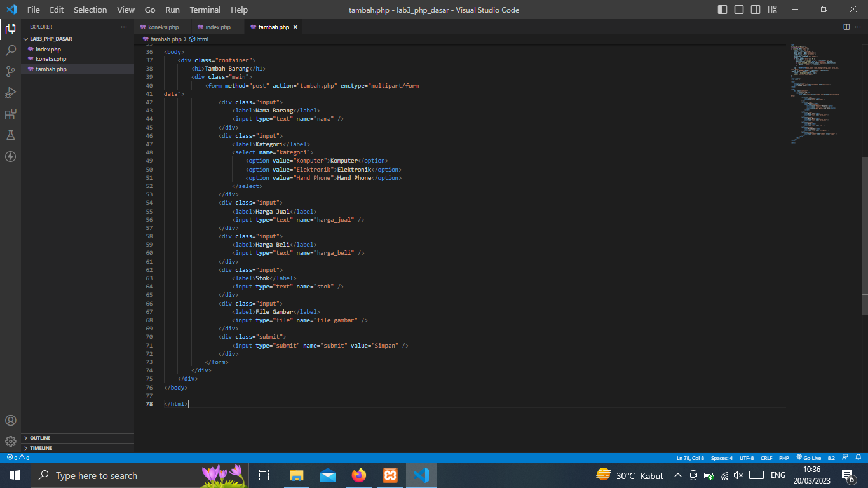Toggle the split editor layout icon
The height and width of the screenshot is (488, 868).
click(x=846, y=27)
